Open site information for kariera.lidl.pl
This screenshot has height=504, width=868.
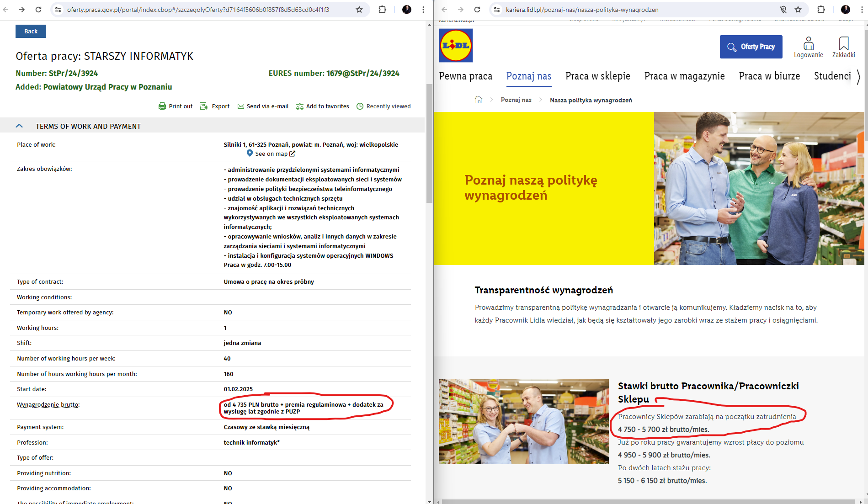click(497, 10)
